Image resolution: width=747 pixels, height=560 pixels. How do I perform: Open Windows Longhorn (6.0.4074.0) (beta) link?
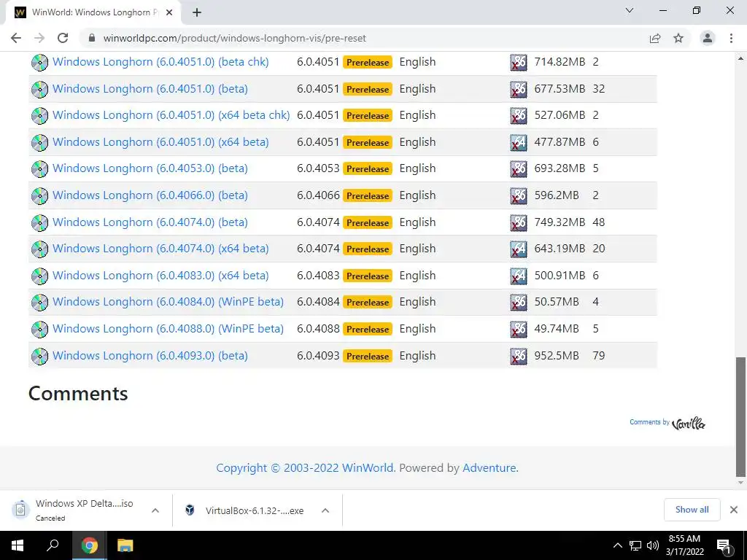click(x=150, y=222)
